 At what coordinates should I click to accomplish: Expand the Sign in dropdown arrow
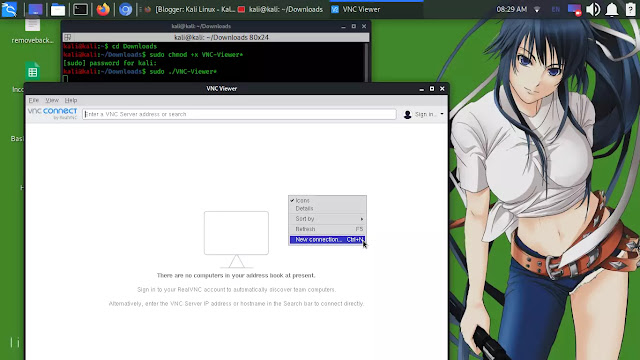pos(442,114)
